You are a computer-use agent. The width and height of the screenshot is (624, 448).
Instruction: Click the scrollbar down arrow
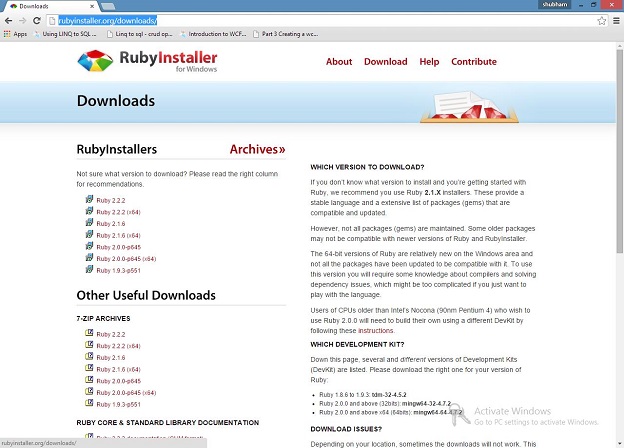[620, 444]
